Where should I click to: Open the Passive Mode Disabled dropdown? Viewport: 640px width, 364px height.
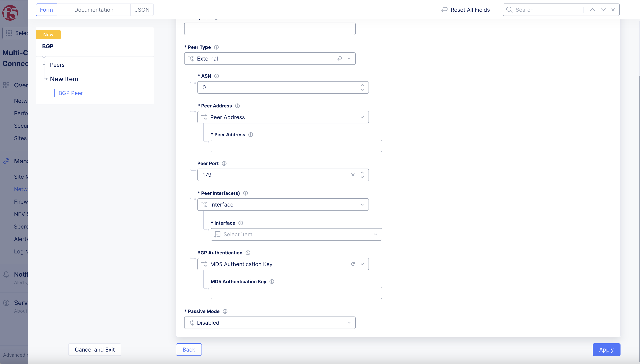pyautogui.click(x=270, y=323)
